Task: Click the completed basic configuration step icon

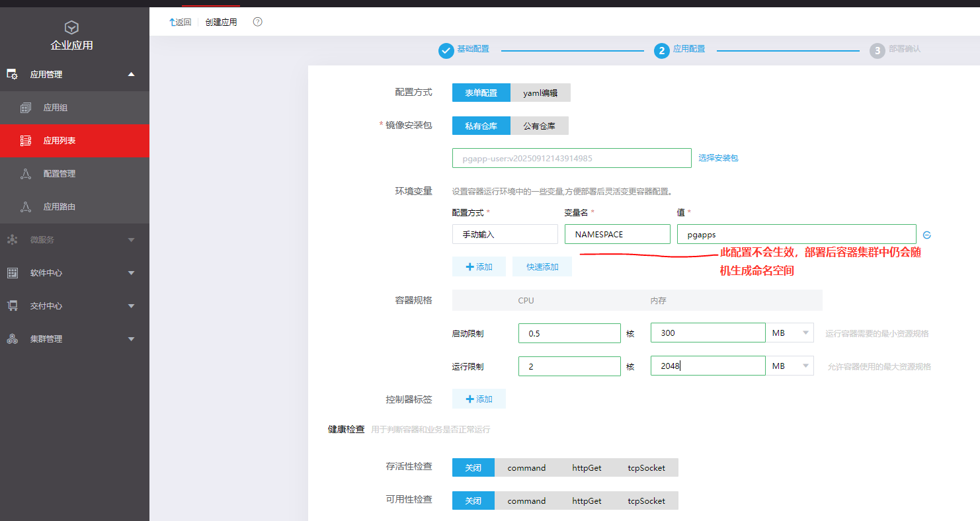Action: tap(446, 50)
